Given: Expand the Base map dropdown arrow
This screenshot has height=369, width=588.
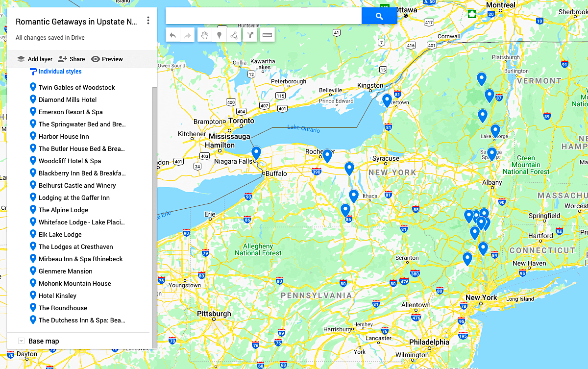Looking at the screenshot, I should [x=21, y=341].
